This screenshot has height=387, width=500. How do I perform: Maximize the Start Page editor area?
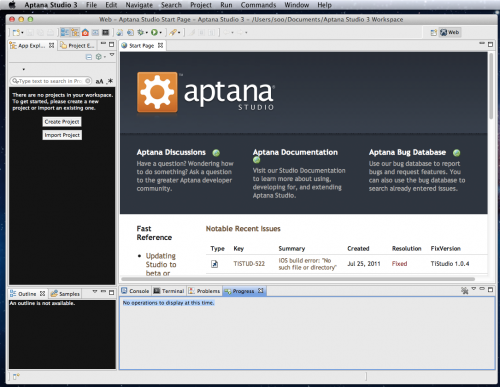[x=490, y=44]
